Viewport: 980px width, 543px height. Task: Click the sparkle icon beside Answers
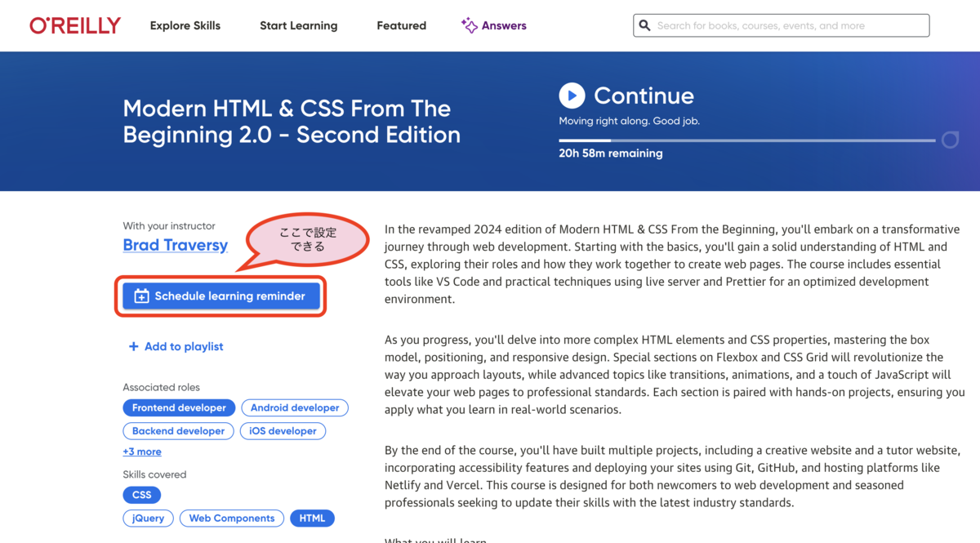click(x=469, y=25)
